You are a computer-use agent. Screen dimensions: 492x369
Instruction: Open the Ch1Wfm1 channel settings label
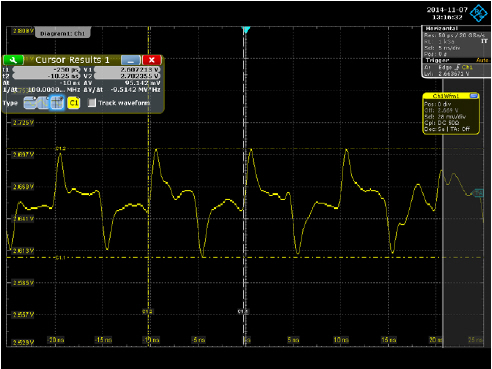[446, 96]
